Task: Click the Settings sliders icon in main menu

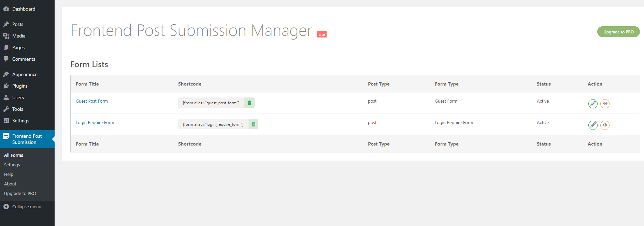Action: click(6, 121)
